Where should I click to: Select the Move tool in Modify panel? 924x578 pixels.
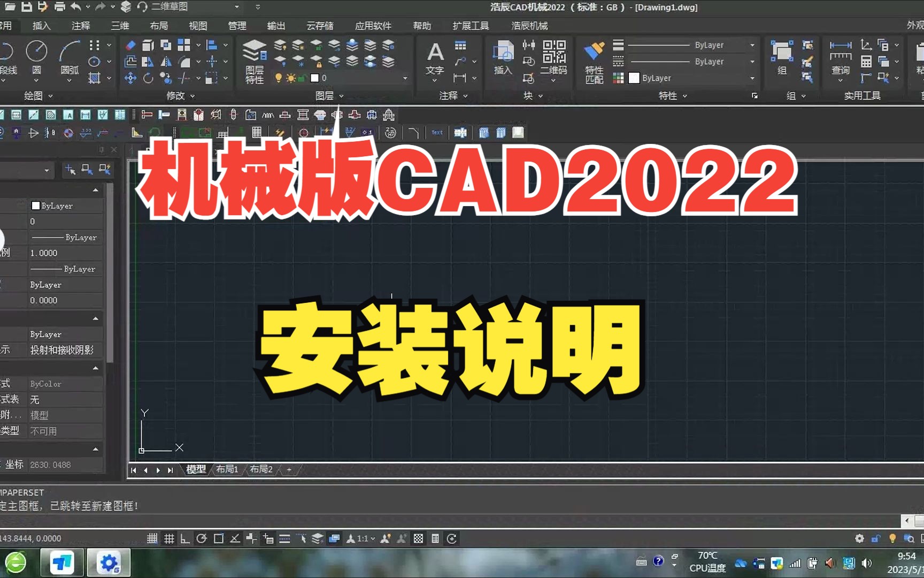pos(130,78)
